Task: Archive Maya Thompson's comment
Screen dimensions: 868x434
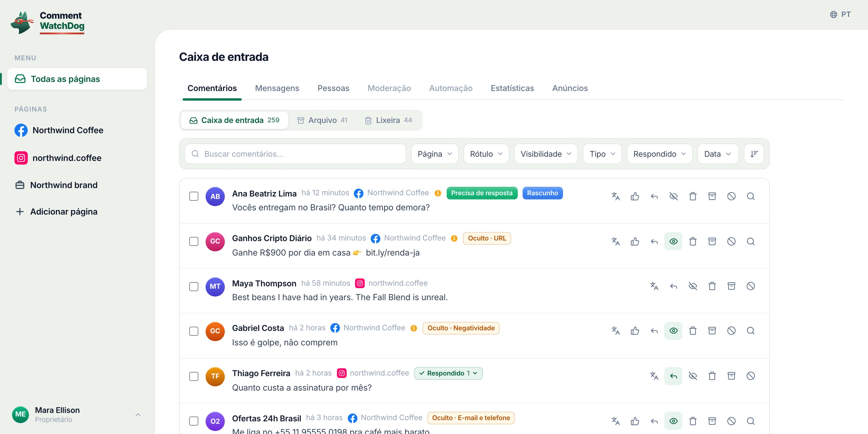Action: [x=731, y=286]
